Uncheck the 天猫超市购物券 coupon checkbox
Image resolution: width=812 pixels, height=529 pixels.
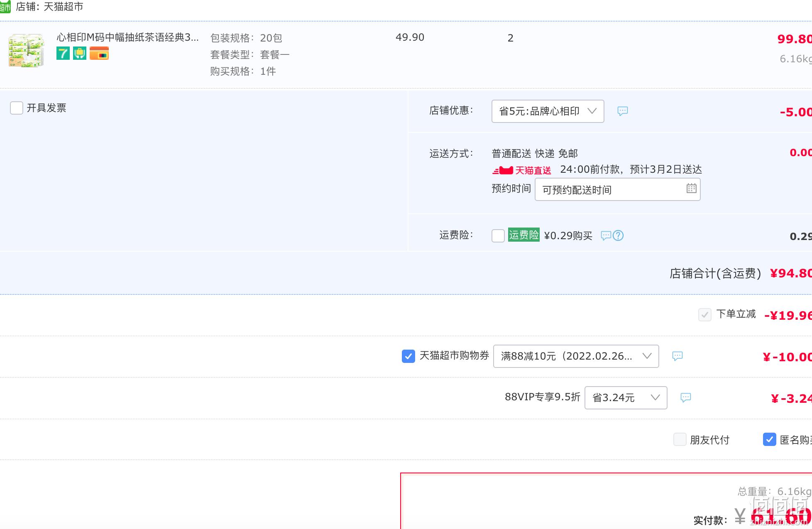coord(408,356)
